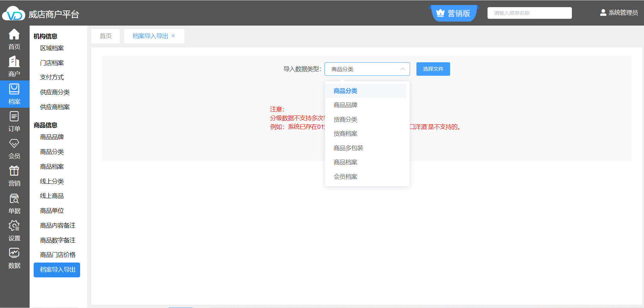This screenshot has height=308, width=644.
Task: Collapse the 导入数据类型 dropdown
Action: tap(402, 69)
